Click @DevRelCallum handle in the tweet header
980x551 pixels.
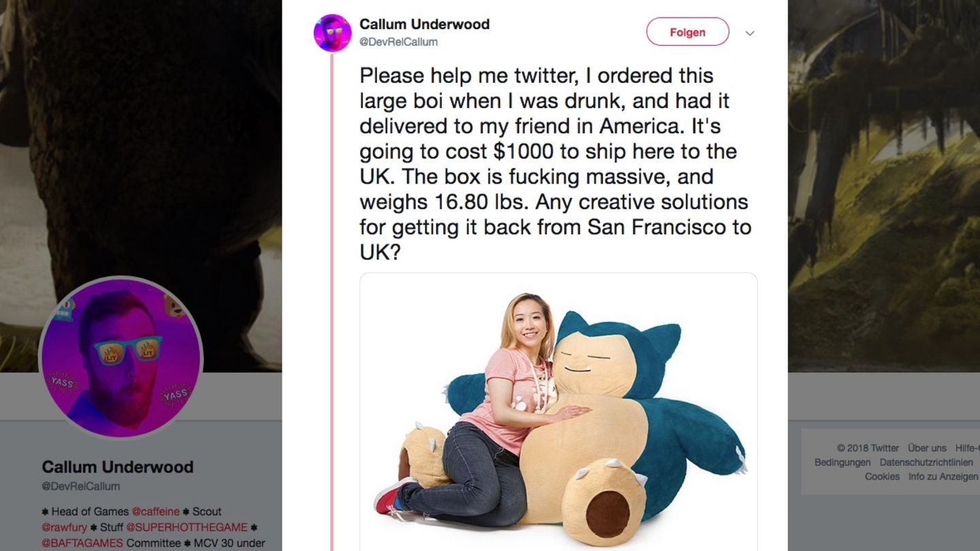point(398,42)
